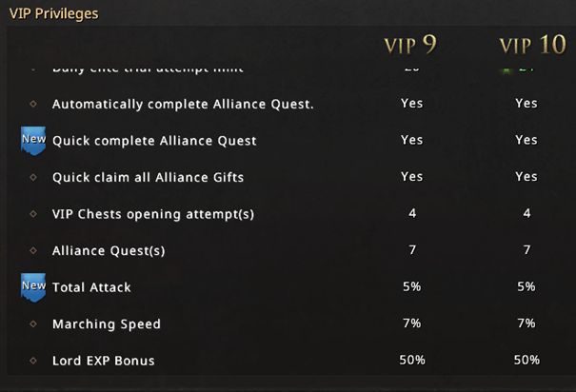576x392 pixels.
Task: Click the diamond bullet beside Marching Speed
Action: [33, 323]
